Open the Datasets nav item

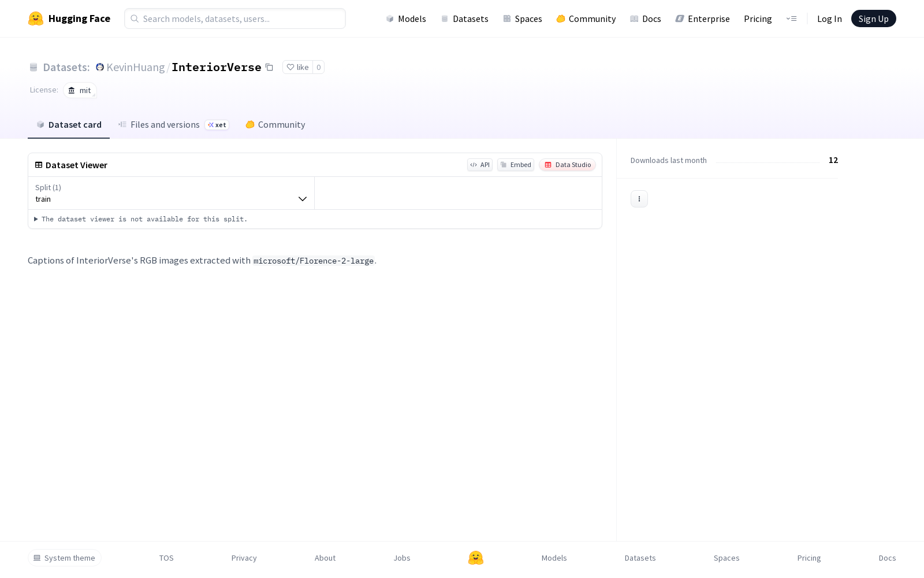point(464,18)
